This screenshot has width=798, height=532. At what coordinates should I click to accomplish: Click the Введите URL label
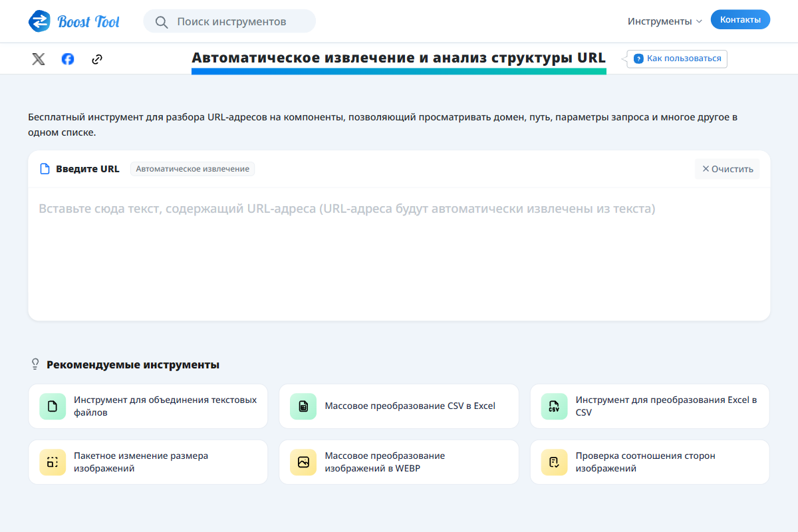(x=88, y=169)
